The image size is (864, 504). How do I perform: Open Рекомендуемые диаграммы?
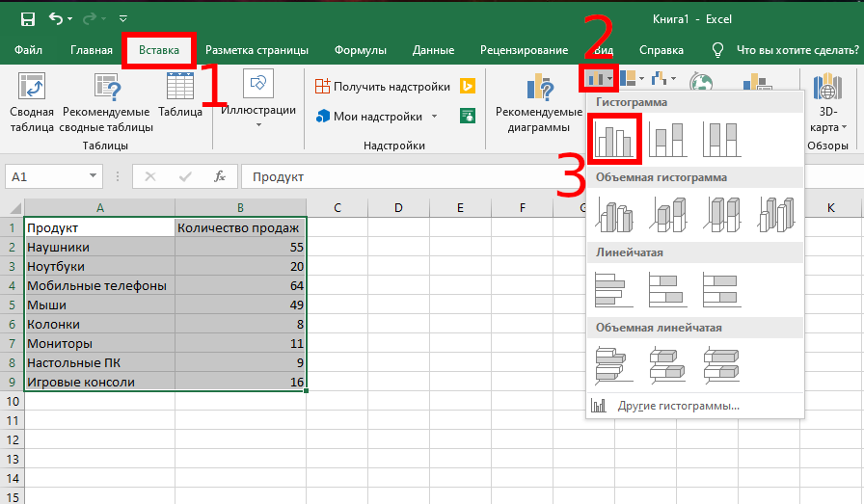tap(538, 105)
